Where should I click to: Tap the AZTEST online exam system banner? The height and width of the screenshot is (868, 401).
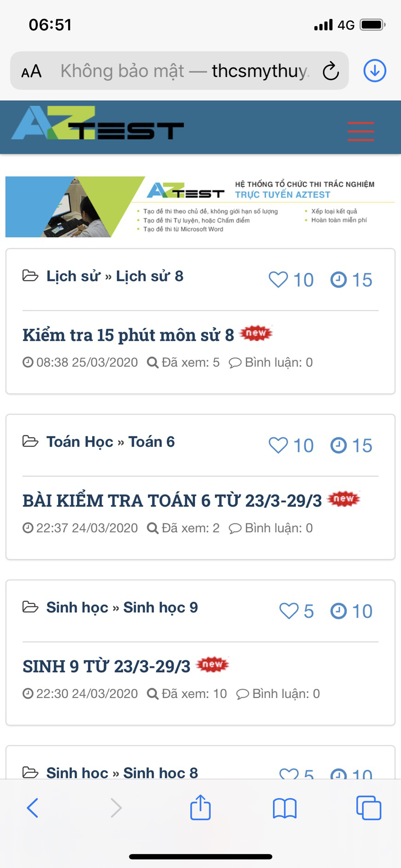coord(200,206)
